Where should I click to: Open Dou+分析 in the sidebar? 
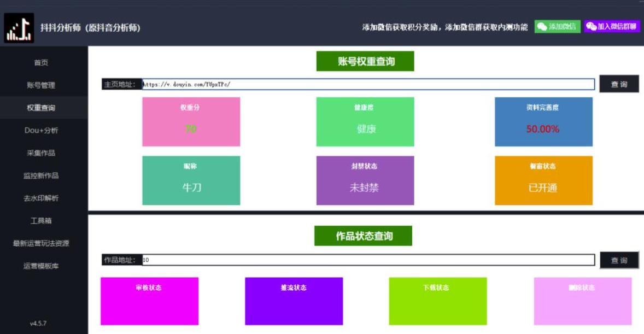point(41,130)
